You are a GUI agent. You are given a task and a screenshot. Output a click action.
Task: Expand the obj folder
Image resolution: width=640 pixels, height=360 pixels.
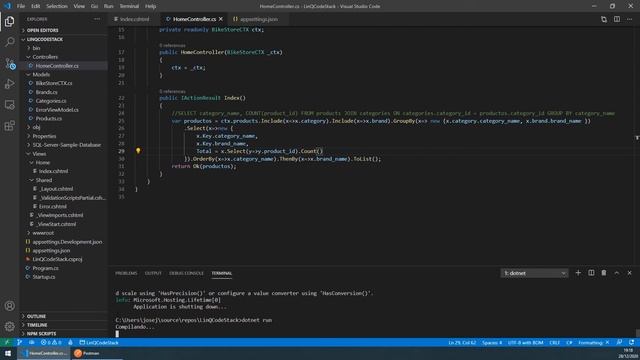click(x=64, y=127)
